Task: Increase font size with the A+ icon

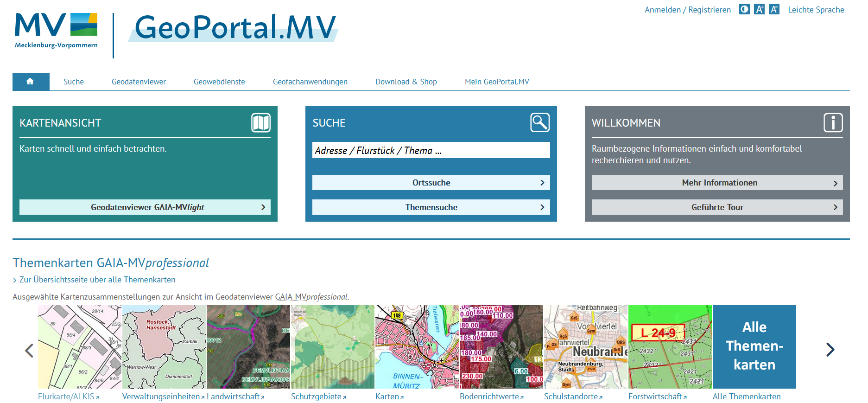Action: pyautogui.click(x=759, y=9)
